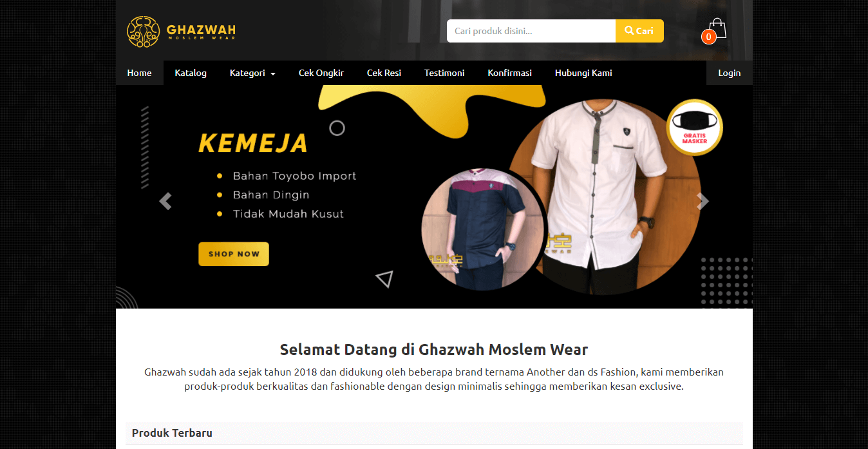Select the Home tab

click(x=139, y=73)
